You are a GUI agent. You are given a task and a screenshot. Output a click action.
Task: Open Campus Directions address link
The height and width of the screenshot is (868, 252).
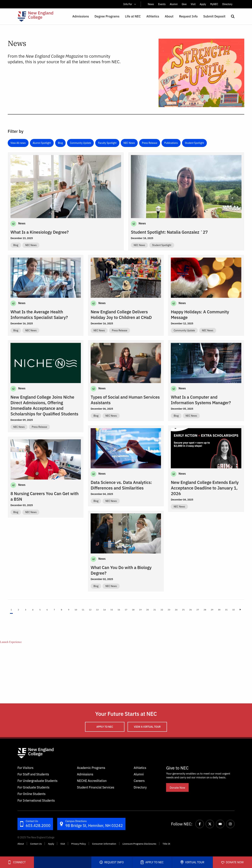pyautogui.click(x=91, y=823)
